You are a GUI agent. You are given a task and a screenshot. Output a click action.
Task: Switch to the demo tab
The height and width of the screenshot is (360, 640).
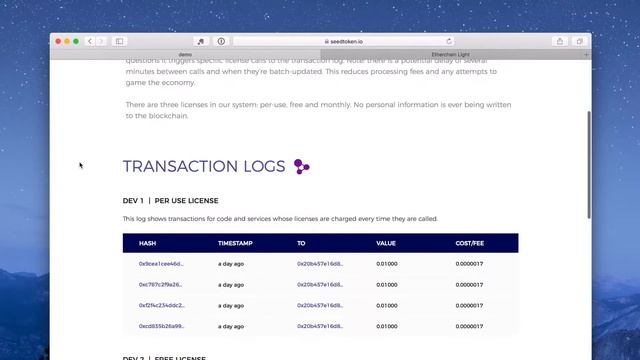tap(185, 54)
